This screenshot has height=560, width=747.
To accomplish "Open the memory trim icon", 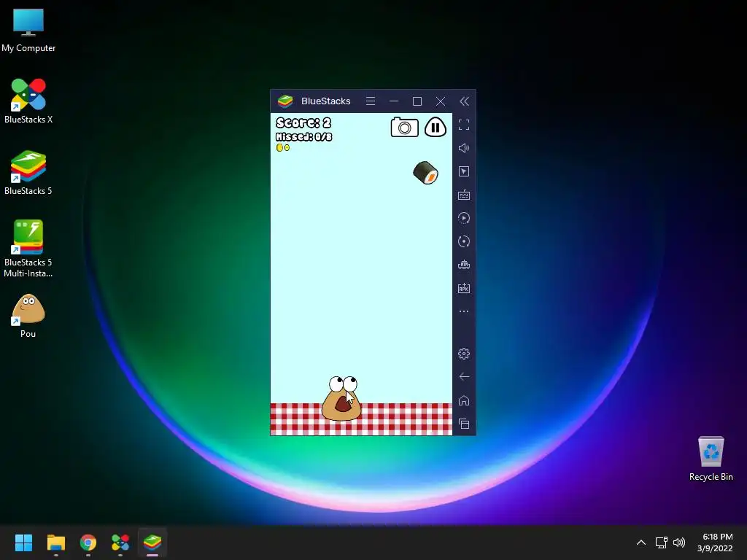I will click(464, 265).
